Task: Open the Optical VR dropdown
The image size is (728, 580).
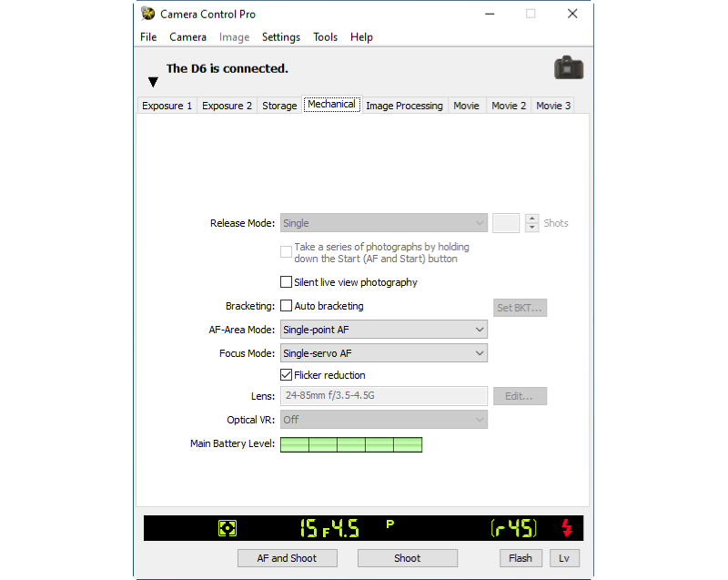Action: (x=384, y=420)
